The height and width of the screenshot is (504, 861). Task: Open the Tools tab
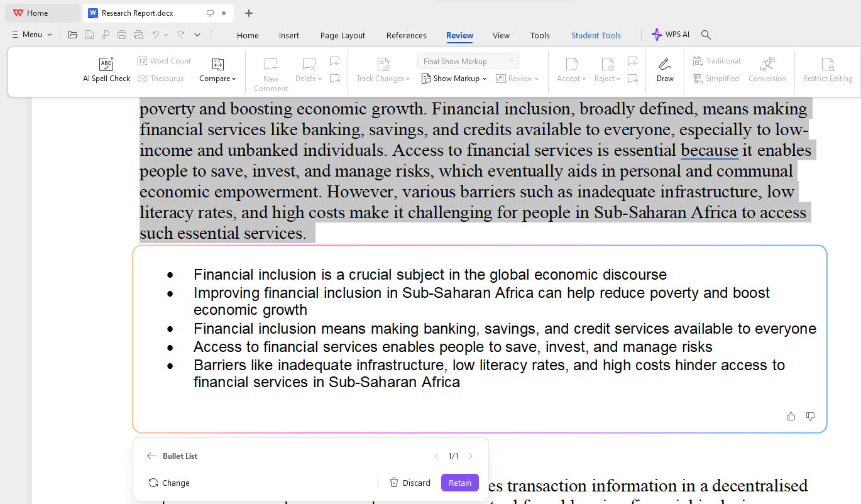tap(540, 35)
